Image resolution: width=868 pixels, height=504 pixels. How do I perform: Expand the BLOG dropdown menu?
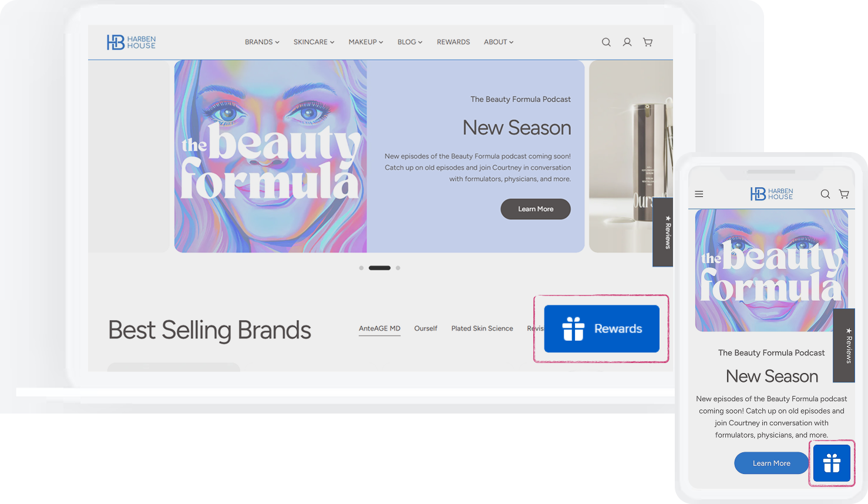click(x=410, y=42)
